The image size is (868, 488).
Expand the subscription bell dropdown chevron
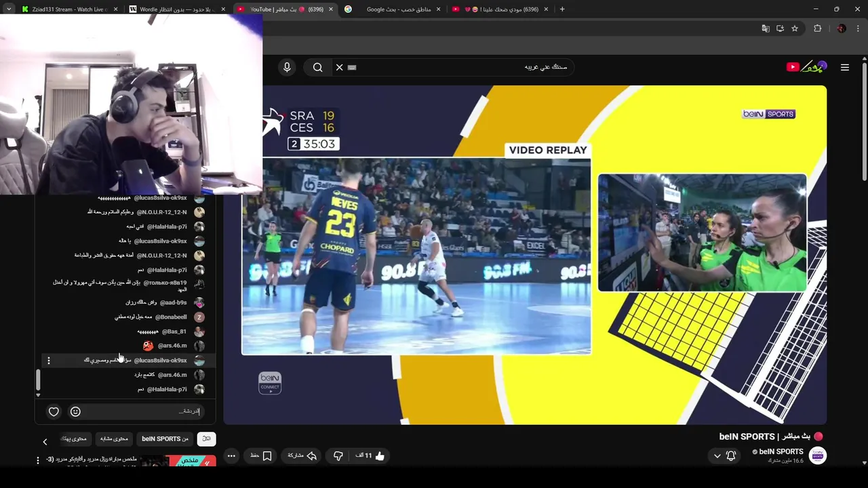point(717,456)
